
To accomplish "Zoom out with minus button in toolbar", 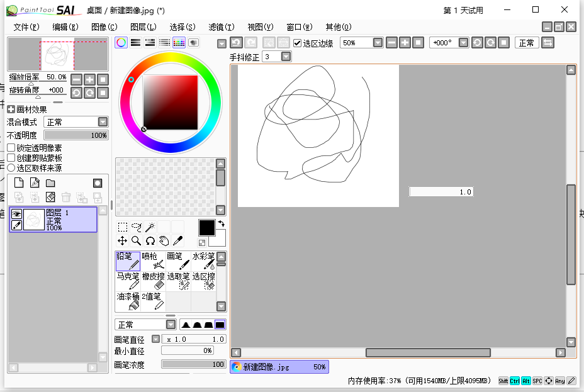I will click(392, 43).
